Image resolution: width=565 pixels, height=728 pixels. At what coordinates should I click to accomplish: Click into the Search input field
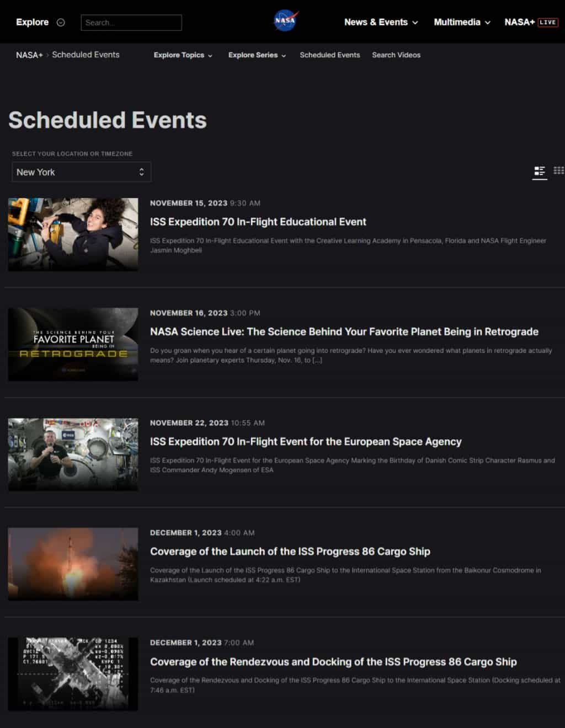[x=131, y=23]
